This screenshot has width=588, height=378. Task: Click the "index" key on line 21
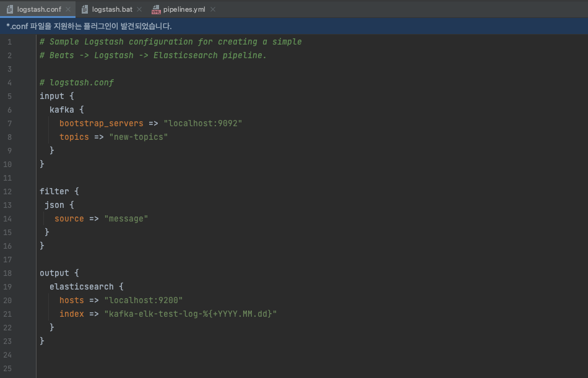(x=72, y=314)
